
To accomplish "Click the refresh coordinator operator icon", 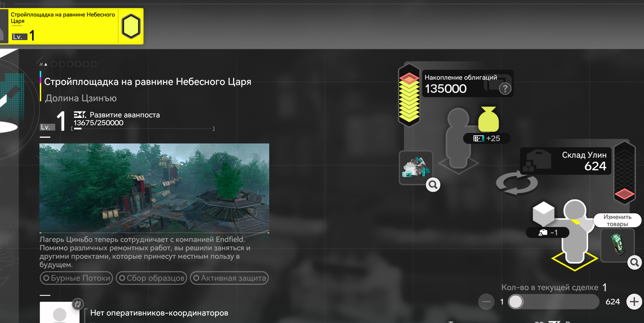I will (x=78, y=304).
